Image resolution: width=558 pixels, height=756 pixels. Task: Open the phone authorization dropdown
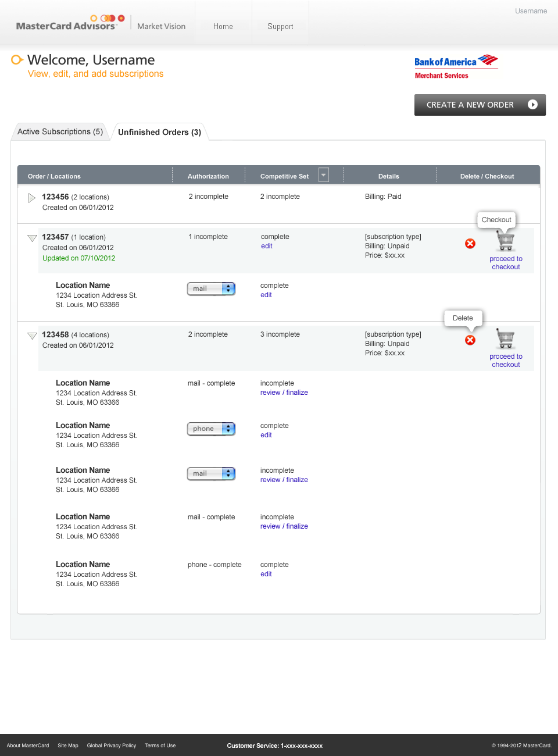[211, 429]
